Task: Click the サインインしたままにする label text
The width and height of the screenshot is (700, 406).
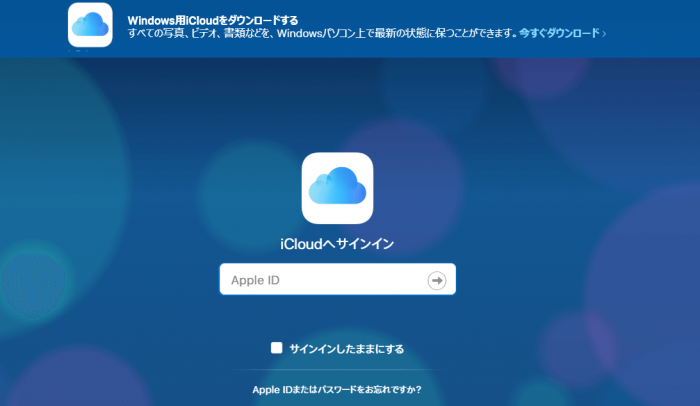Action: 347,349
